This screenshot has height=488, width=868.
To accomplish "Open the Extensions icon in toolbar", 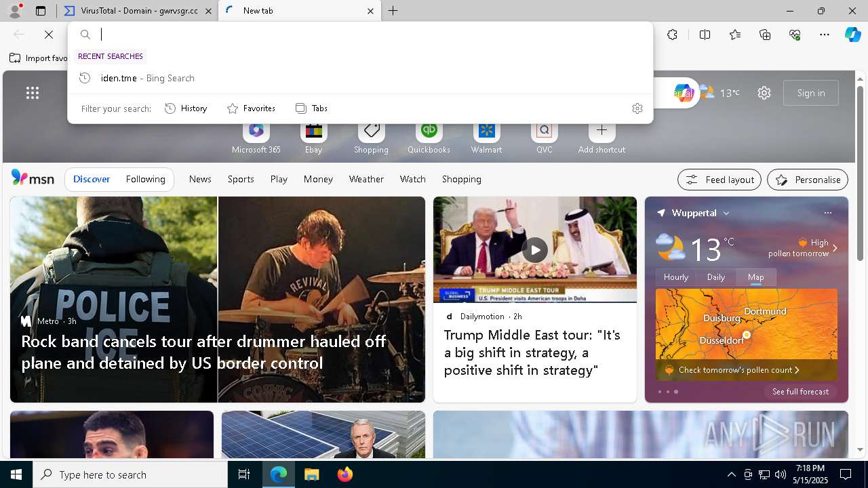I will [x=672, y=35].
